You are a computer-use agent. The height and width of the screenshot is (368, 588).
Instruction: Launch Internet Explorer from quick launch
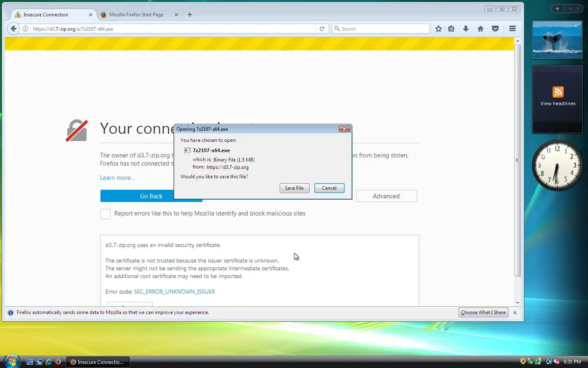(49, 362)
